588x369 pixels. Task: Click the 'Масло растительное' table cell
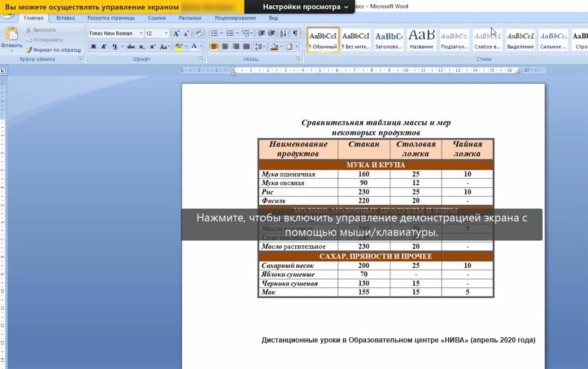click(x=299, y=247)
